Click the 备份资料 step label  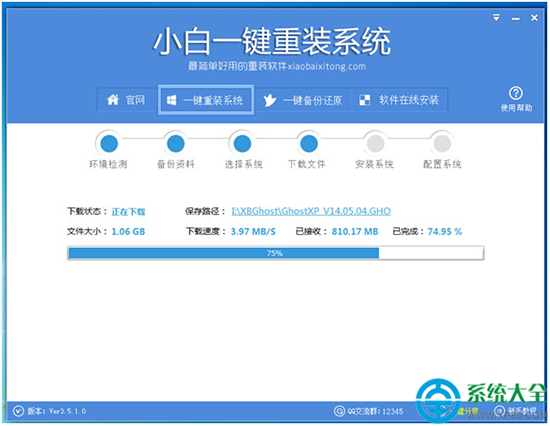176,164
